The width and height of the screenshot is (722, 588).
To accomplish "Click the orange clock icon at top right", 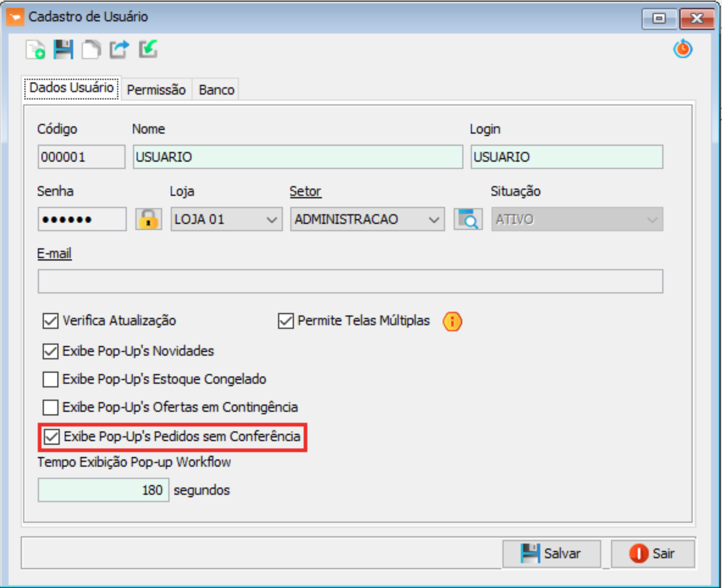I will (x=683, y=49).
